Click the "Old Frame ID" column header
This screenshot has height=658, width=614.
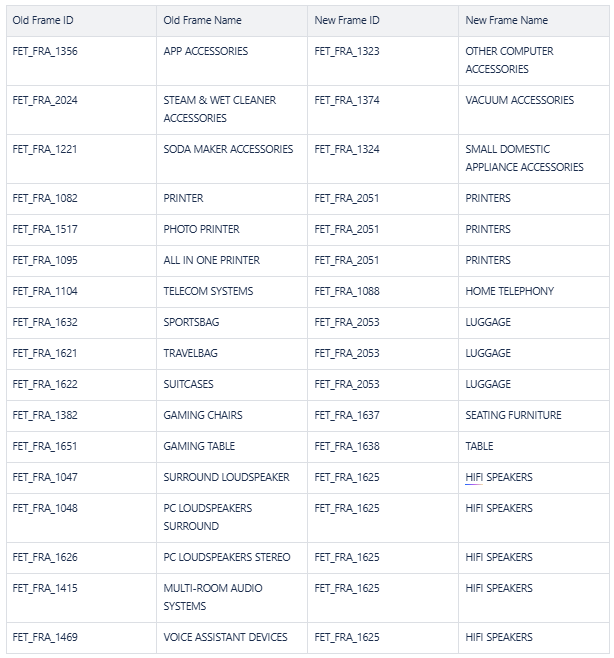43,20
